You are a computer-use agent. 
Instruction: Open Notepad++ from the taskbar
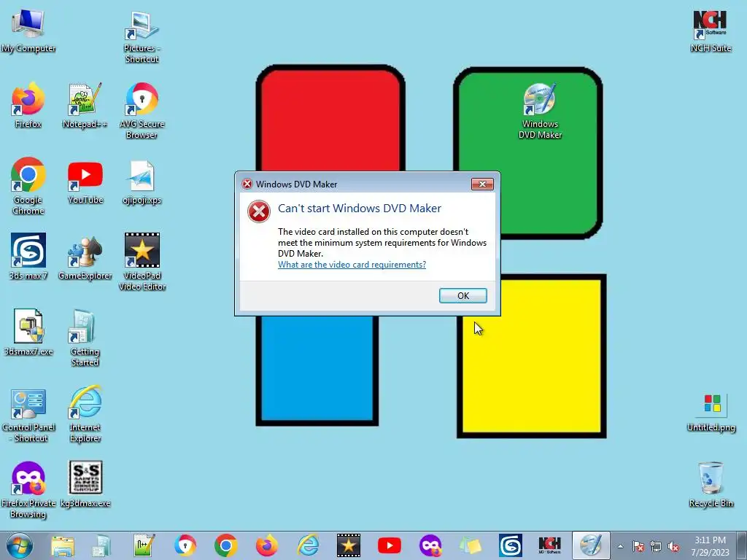(142, 545)
